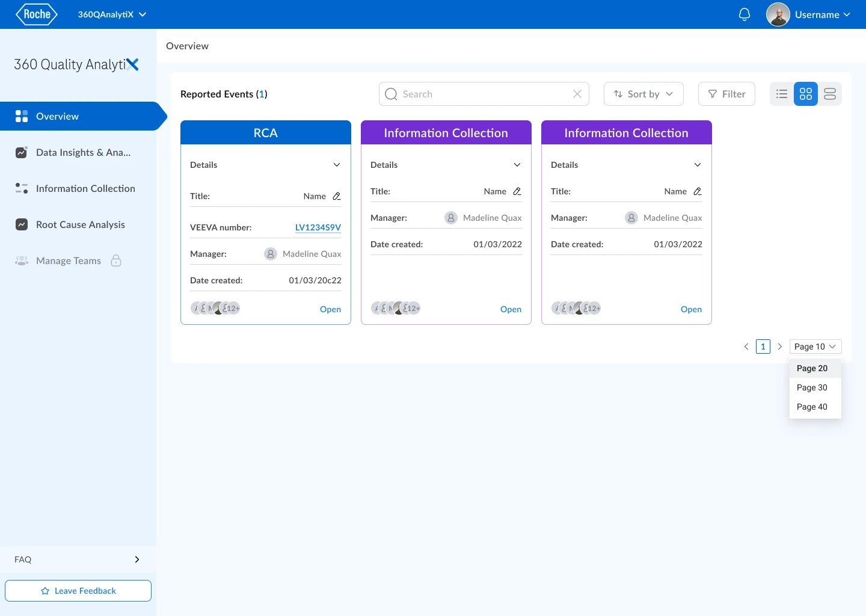Open the 360QAnalytiX app switcher dropdown
This screenshot has height=616, width=866.
pyautogui.click(x=112, y=14)
